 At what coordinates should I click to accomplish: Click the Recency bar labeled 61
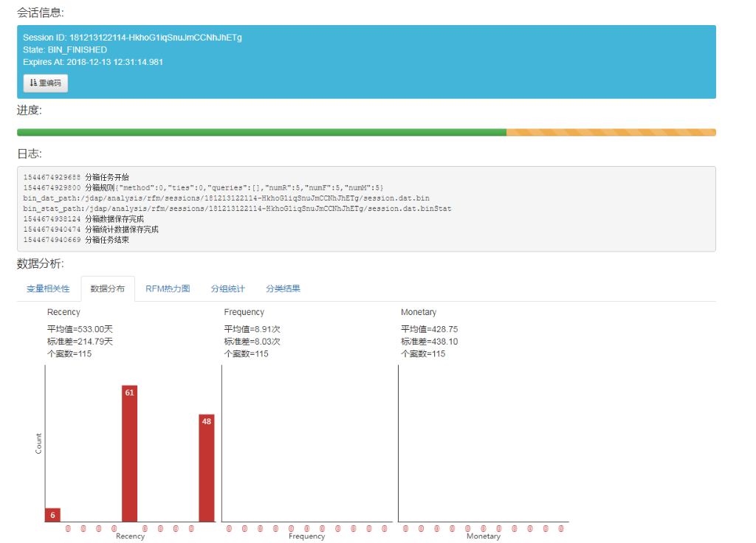click(x=129, y=453)
